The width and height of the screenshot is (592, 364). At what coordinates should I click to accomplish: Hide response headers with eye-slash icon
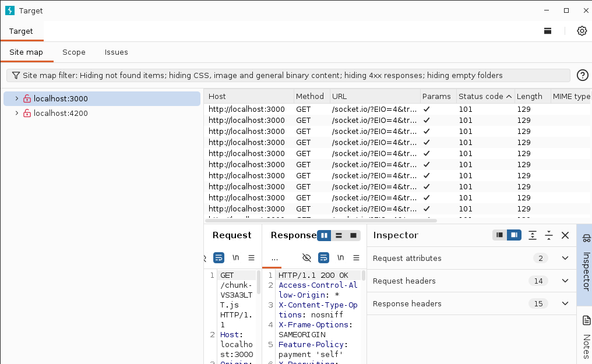click(306, 257)
